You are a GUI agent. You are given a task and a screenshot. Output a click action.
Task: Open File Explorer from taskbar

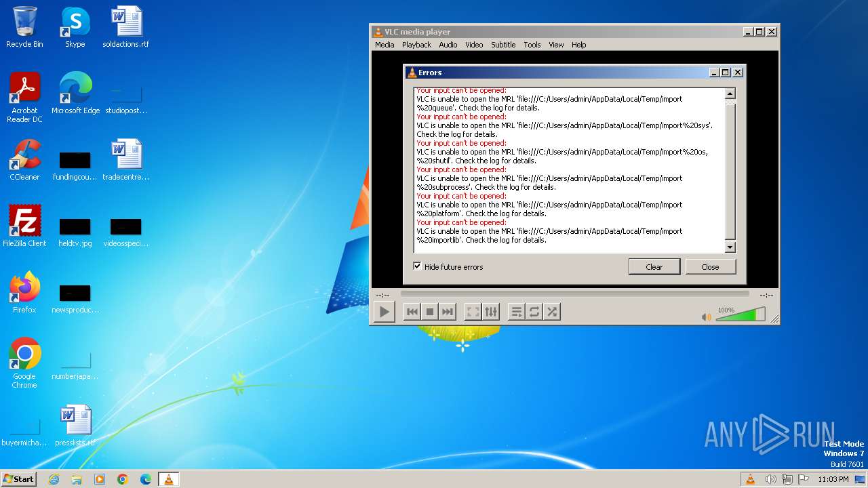[x=77, y=479]
